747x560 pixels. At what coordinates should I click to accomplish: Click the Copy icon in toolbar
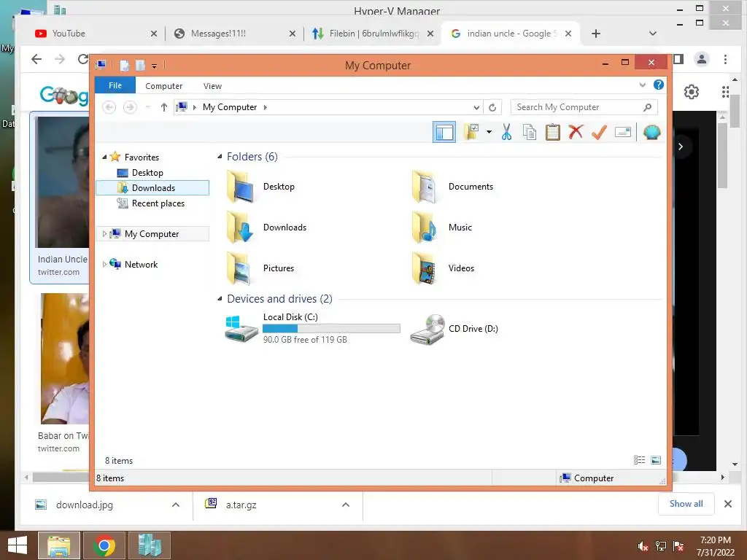tap(530, 132)
